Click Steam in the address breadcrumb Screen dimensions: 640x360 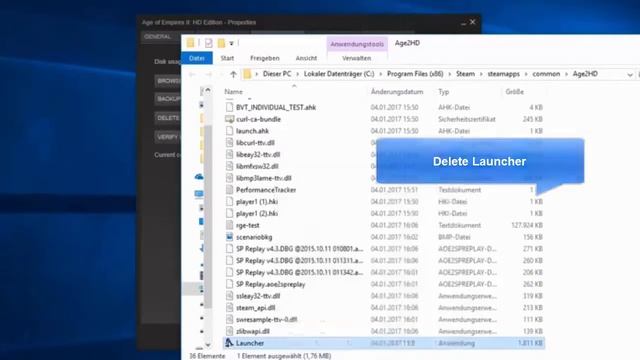point(465,74)
